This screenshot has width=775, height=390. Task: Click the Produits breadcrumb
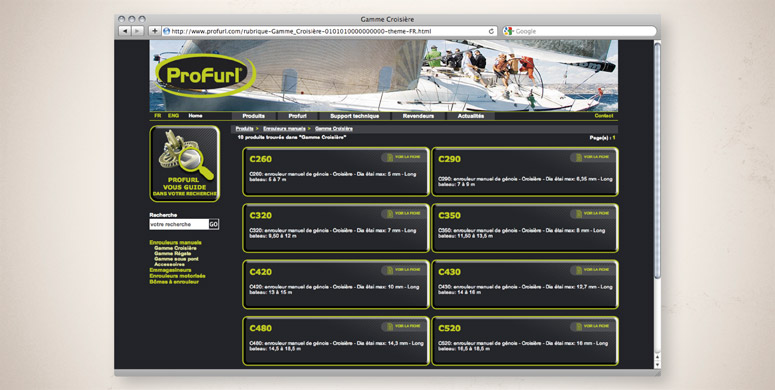click(245, 129)
